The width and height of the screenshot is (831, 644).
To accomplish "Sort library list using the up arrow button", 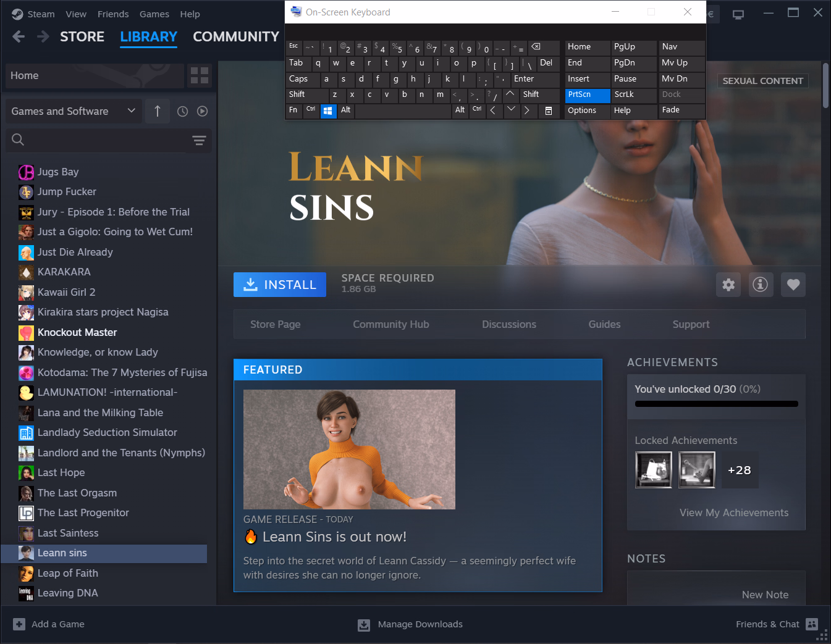I will click(158, 111).
